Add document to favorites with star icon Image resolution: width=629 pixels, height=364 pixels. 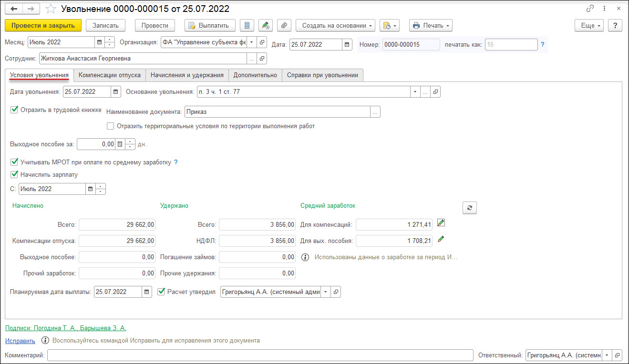tap(50, 9)
